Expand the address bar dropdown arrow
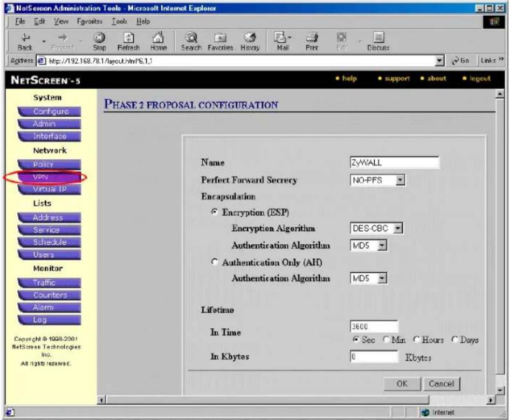 [440, 61]
